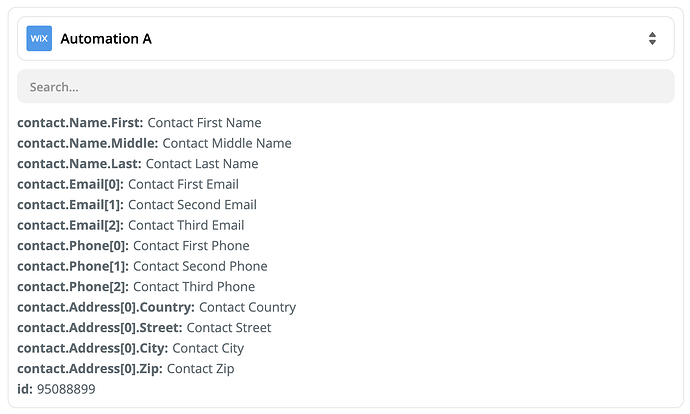Screen dimensions: 690x414
Task: Click the contact.Name.First bold label
Action: [80, 123]
